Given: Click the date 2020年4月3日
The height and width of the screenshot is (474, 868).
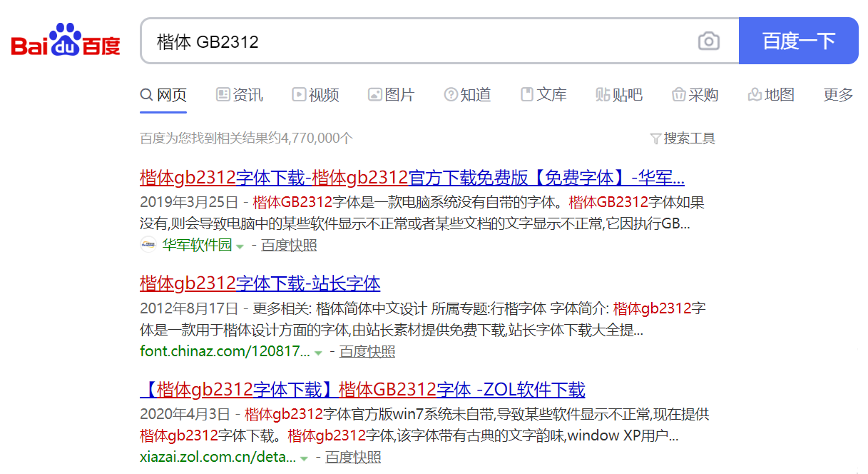Looking at the screenshot, I should point(185,415).
